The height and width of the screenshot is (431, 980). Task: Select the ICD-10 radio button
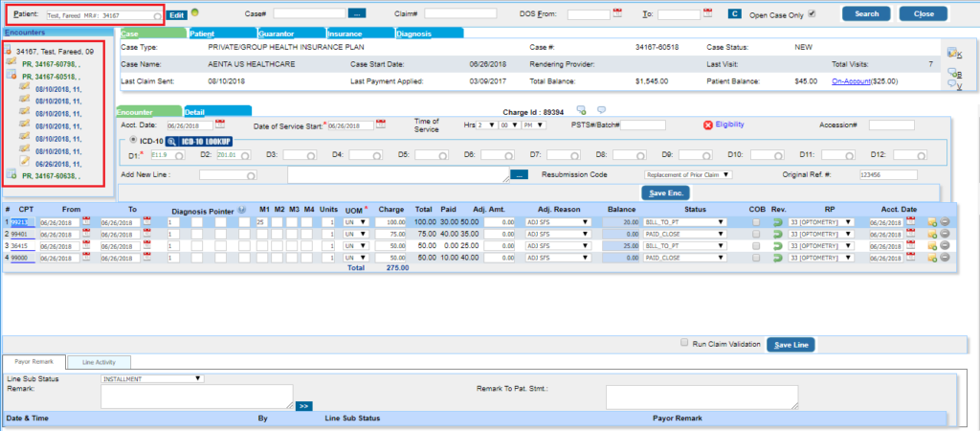point(132,141)
